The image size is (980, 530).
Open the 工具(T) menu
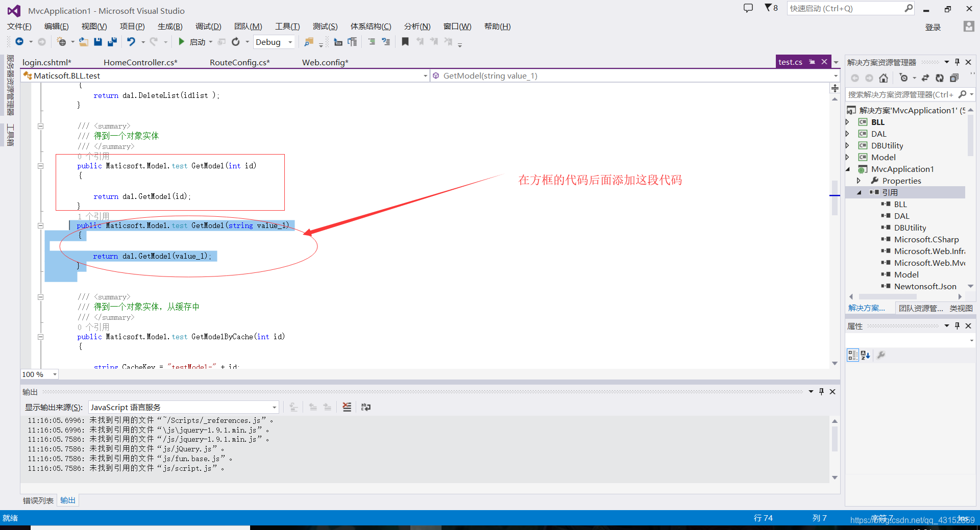click(x=287, y=27)
